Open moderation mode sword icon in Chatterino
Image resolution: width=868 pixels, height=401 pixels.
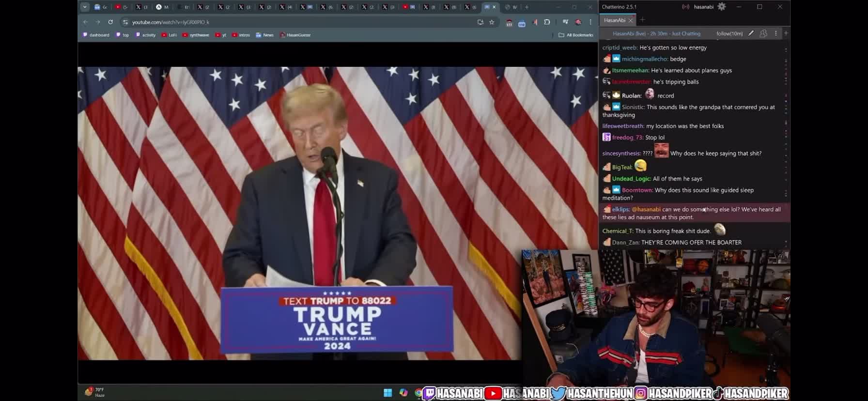(x=751, y=33)
